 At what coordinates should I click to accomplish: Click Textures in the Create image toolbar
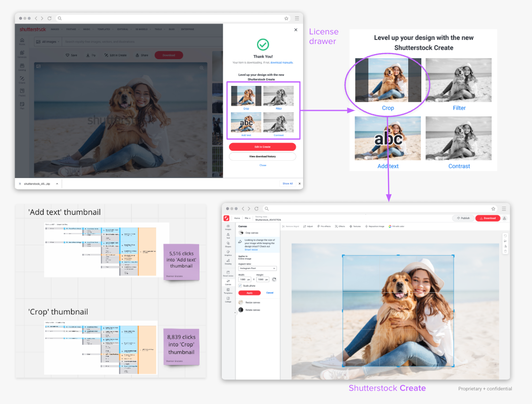point(355,226)
